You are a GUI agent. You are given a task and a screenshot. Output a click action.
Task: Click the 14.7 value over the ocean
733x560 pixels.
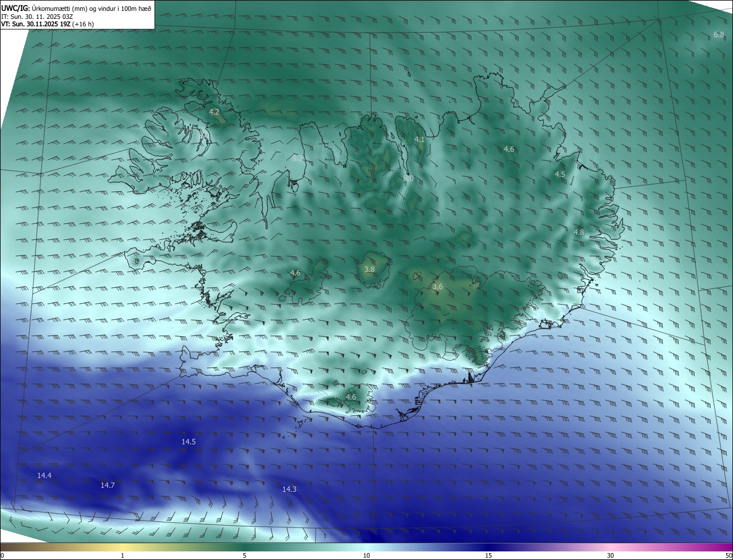[x=108, y=485]
